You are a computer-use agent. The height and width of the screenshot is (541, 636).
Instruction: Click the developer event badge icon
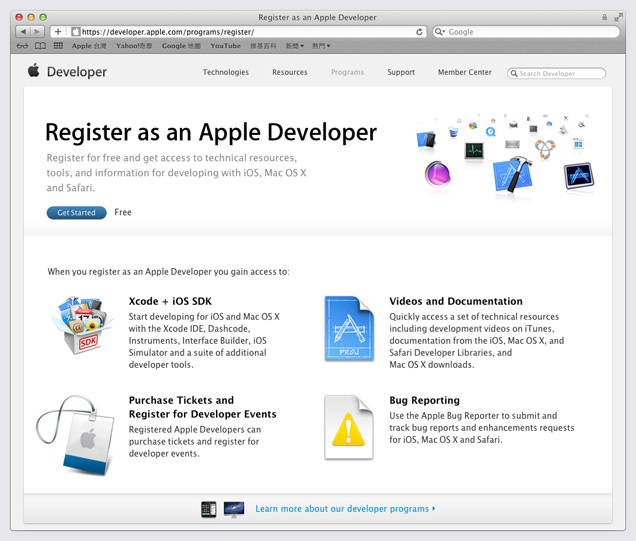pos(76,435)
